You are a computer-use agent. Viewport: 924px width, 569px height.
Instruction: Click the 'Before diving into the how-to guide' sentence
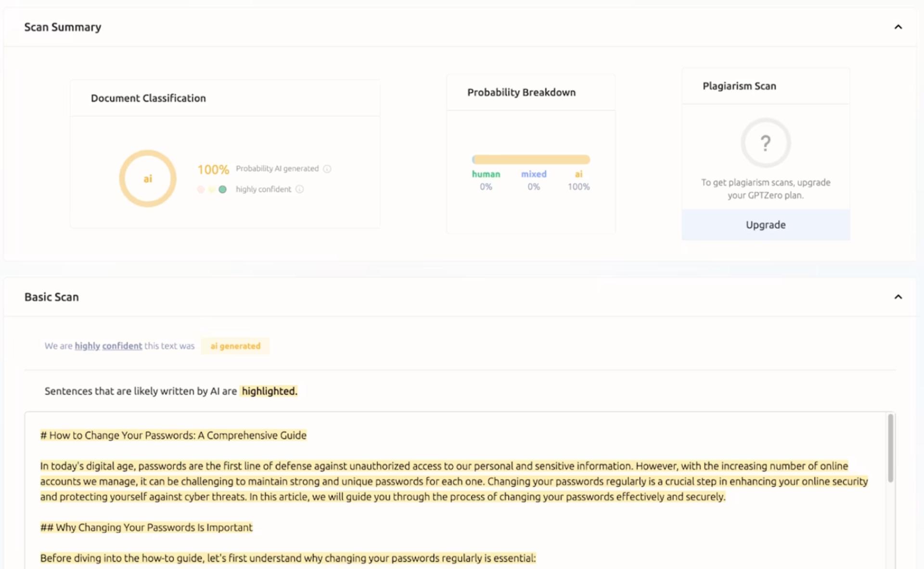coord(288,558)
